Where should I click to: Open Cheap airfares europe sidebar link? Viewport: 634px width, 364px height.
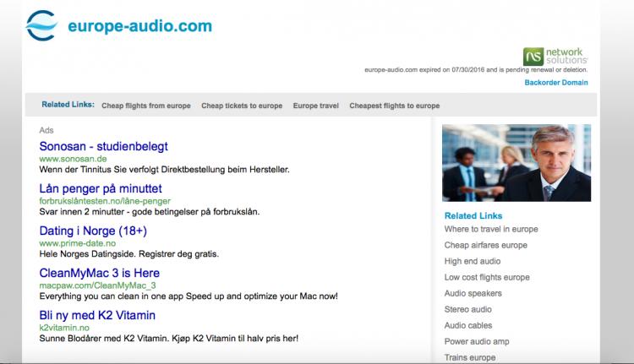pos(485,245)
